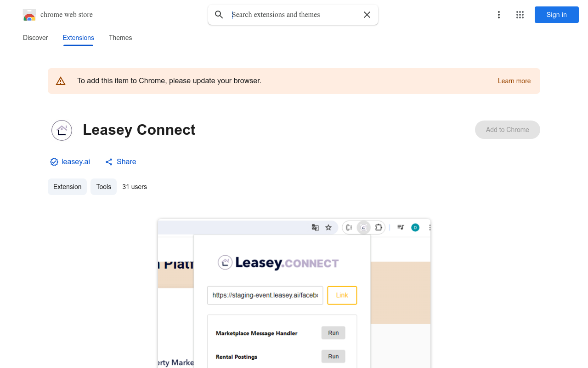Click the Rental Postings label
The height and width of the screenshot is (368, 588).
pyautogui.click(x=237, y=356)
